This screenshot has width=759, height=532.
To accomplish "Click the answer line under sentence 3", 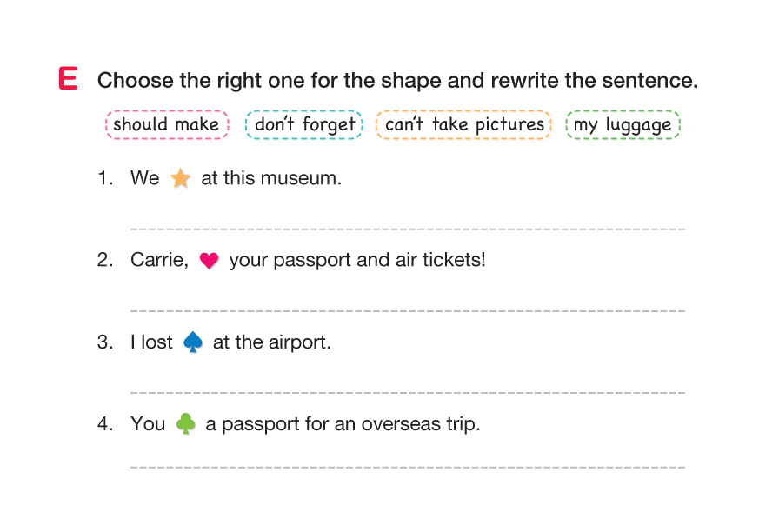I will [x=407, y=392].
